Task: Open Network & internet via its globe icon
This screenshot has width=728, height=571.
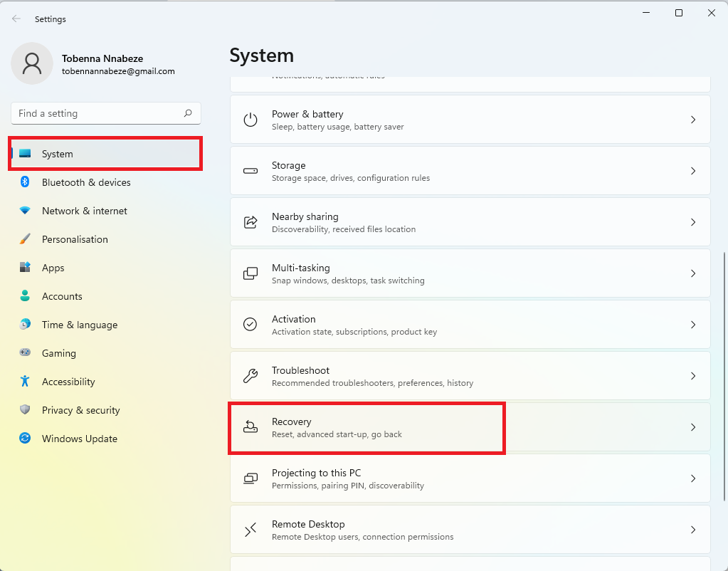Action: (x=26, y=211)
